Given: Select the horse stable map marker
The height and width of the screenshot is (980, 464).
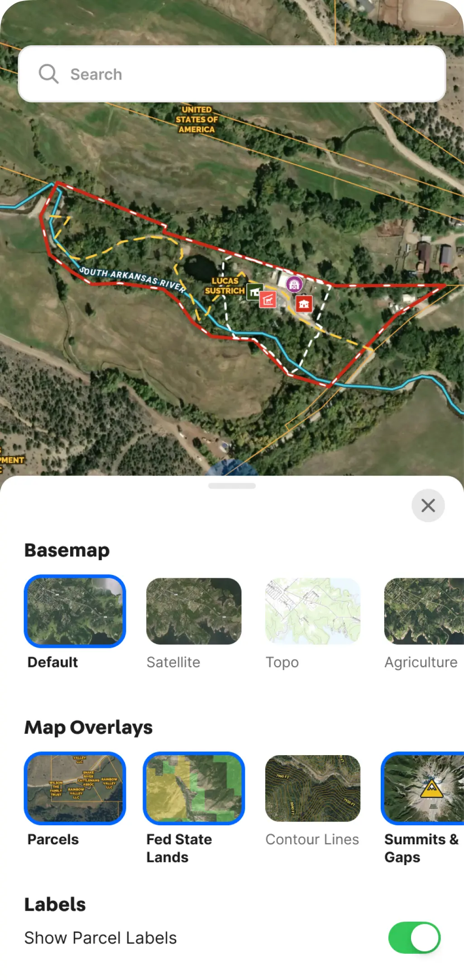Looking at the screenshot, I should 268,300.
